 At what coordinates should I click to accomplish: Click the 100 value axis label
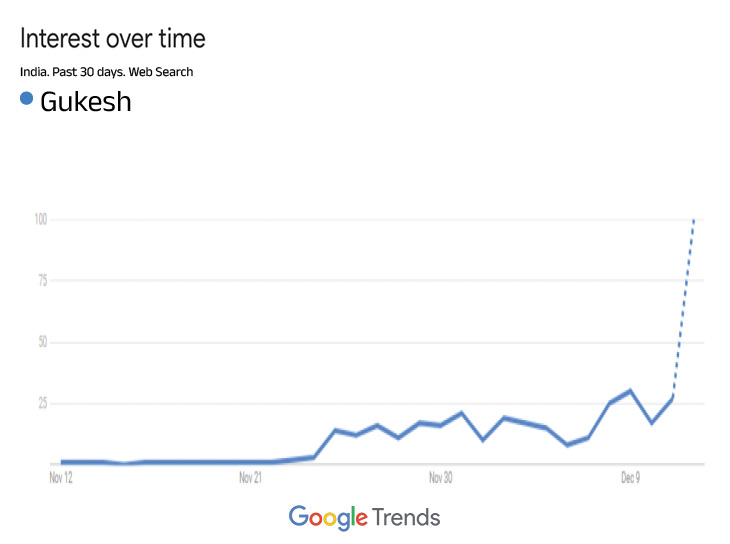coord(40,219)
